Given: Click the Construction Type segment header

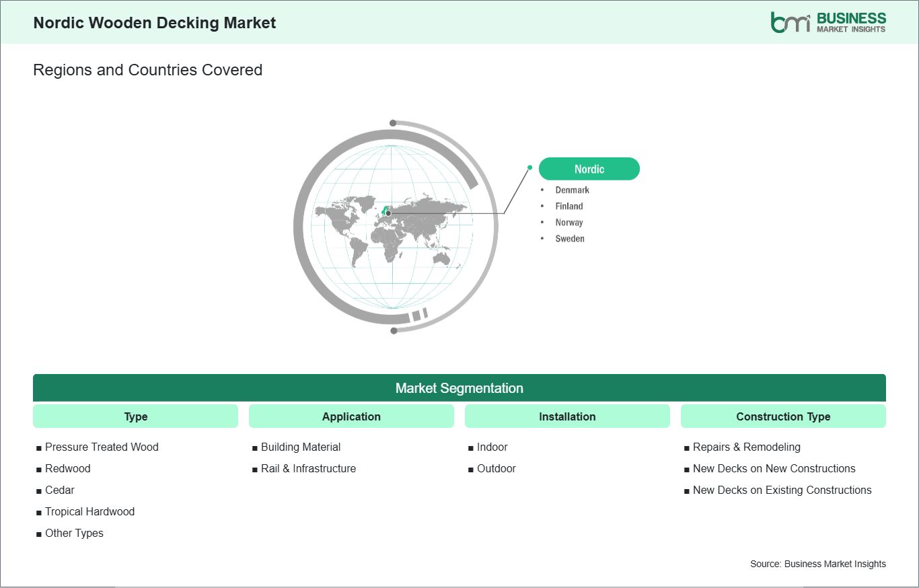Looking at the screenshot, I should [x=783, y=416].
